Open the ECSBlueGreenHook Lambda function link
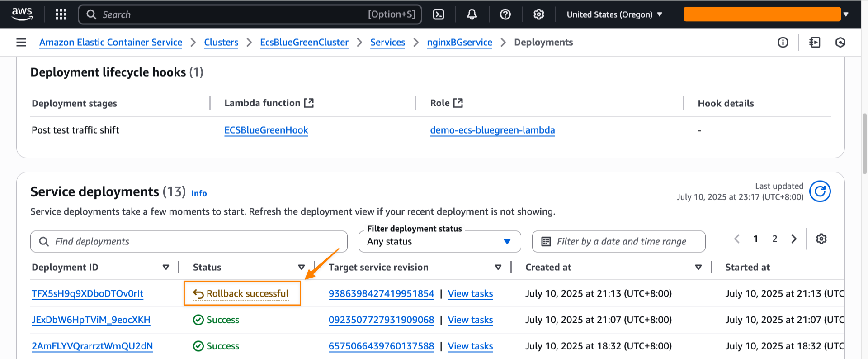868x359 pixels. coord(266,130)
